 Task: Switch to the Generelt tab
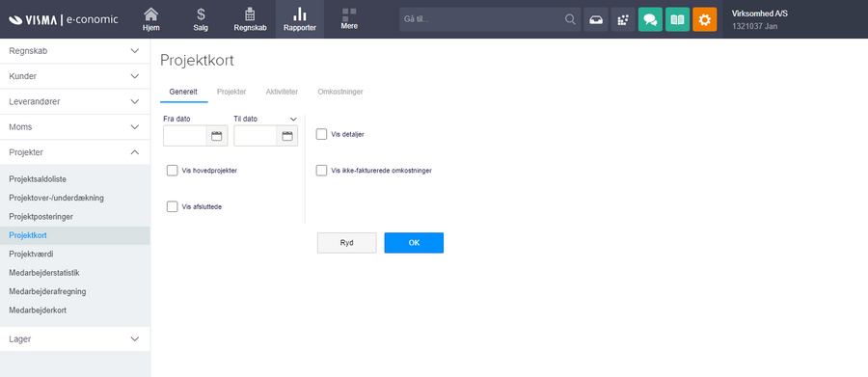pos(183,92)
